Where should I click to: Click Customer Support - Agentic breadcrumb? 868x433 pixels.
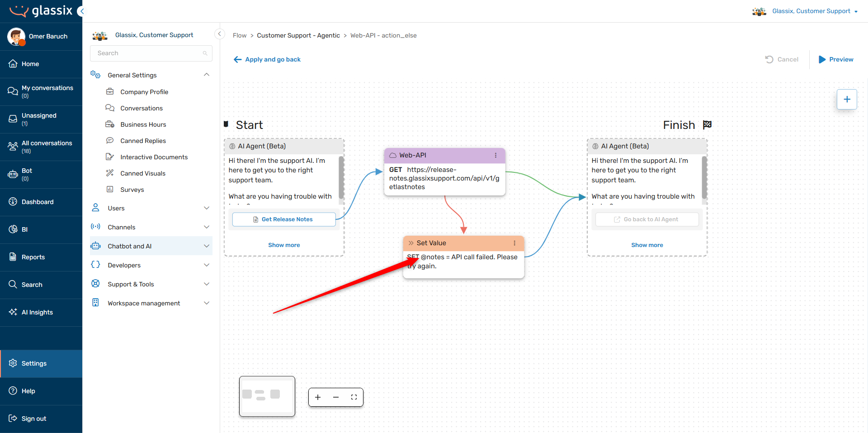[x=298, y=35]
